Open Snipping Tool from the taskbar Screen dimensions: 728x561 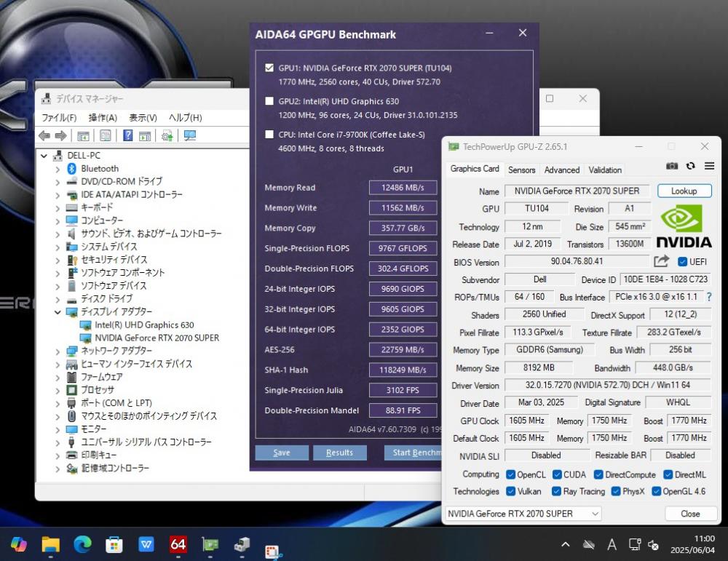click(273, 552)
